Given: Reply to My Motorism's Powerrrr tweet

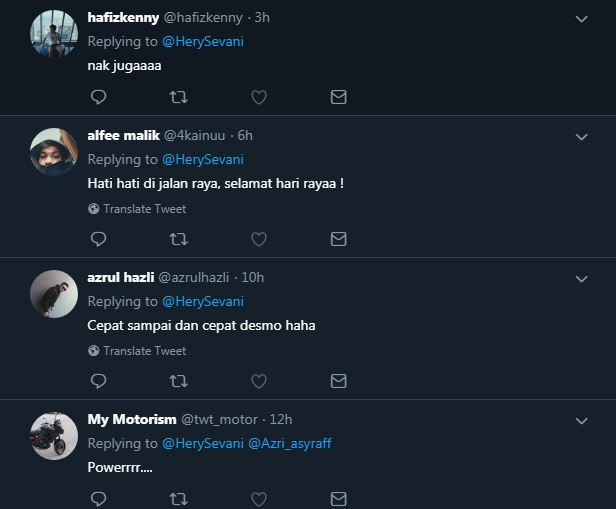Looking at the screenshot, I should click(98, 498).
